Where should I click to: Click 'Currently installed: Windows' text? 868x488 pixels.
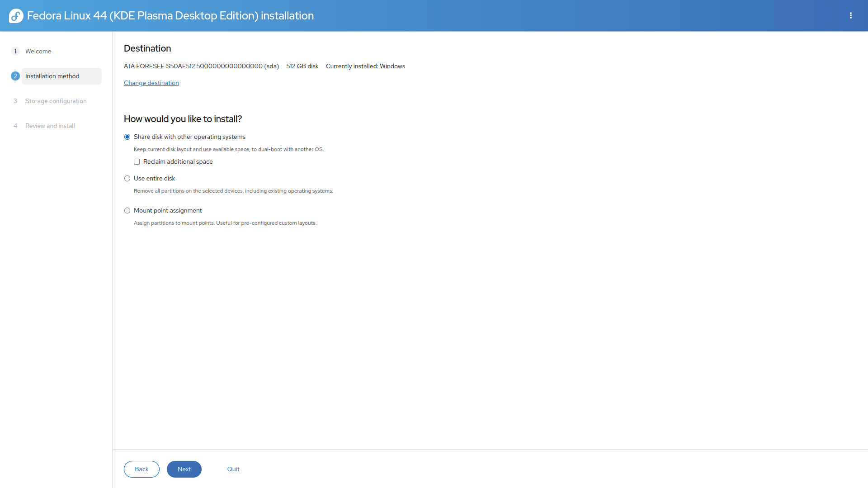(365, 66)
